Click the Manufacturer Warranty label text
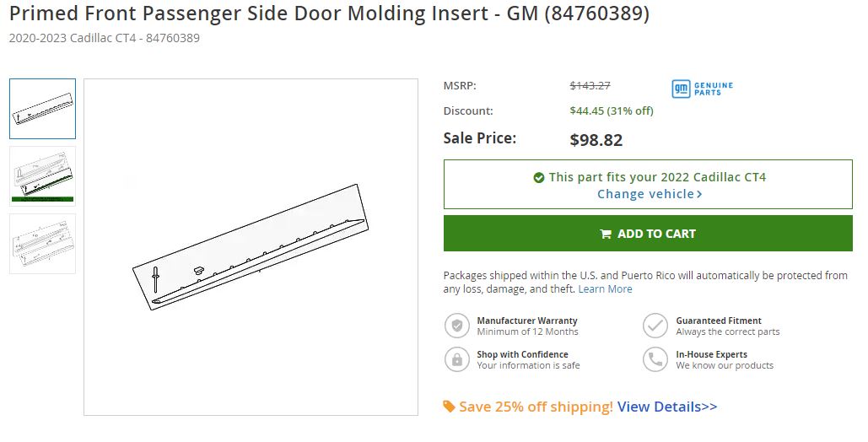868x442 pixels. click(x=527, y=321)
